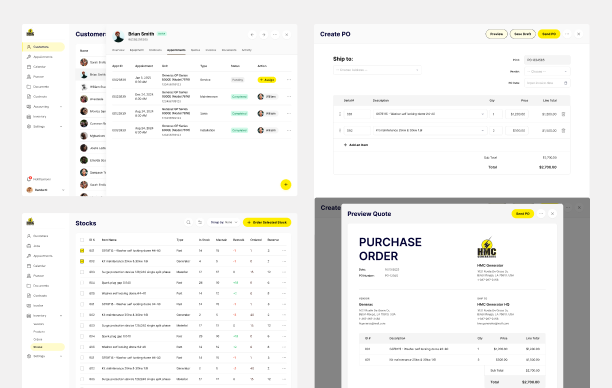Switch to the Overview tab for Brian Smith
Image resolution: width=612 pixels, height=388 pixels.
click(118, 50)
